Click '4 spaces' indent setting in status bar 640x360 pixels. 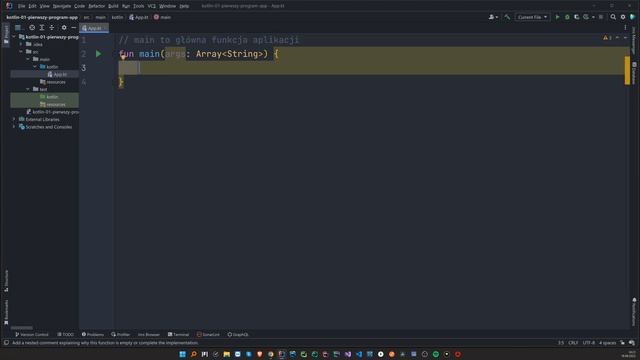tap(607, 343)
